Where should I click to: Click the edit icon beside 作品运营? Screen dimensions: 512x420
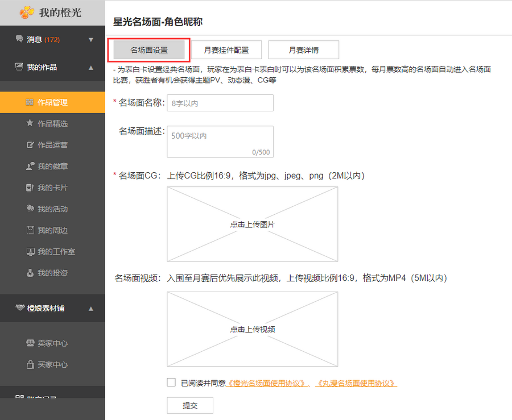click(x=30, y=145)
